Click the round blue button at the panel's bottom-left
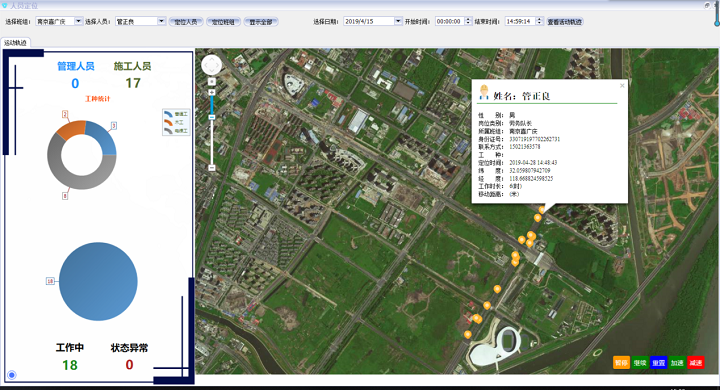 12,375
